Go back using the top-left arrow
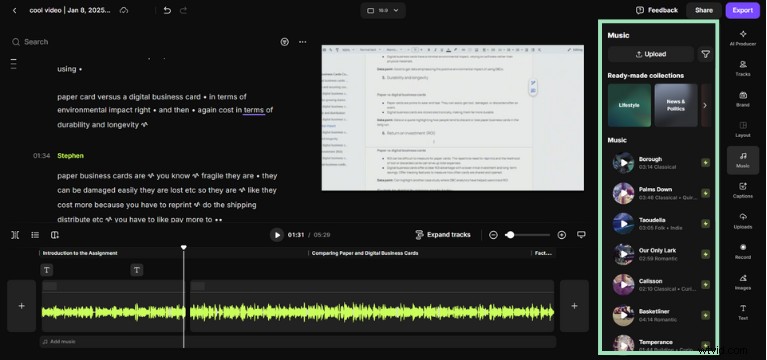The width and height of the screenshot is (767, 360). click(x=15, y=10)
